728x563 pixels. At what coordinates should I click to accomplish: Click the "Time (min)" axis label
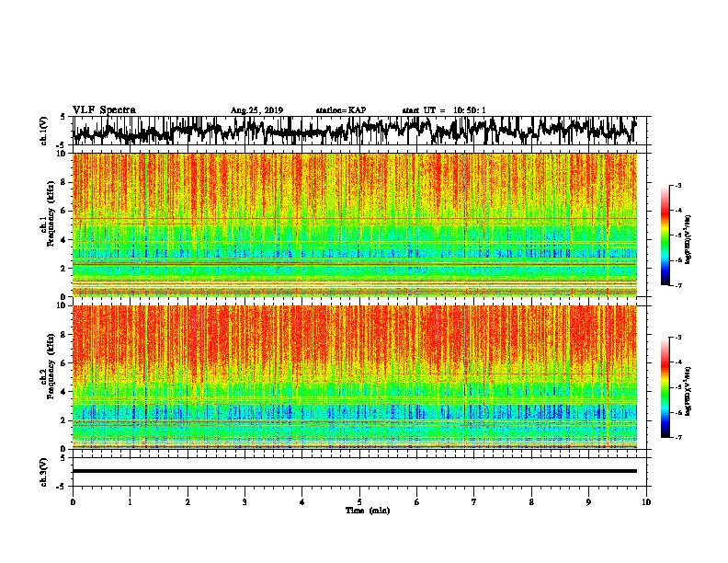(368, 511)
